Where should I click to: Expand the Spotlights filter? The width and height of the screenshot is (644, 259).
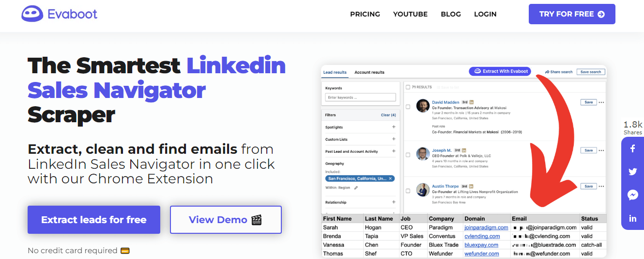(394, 127)
